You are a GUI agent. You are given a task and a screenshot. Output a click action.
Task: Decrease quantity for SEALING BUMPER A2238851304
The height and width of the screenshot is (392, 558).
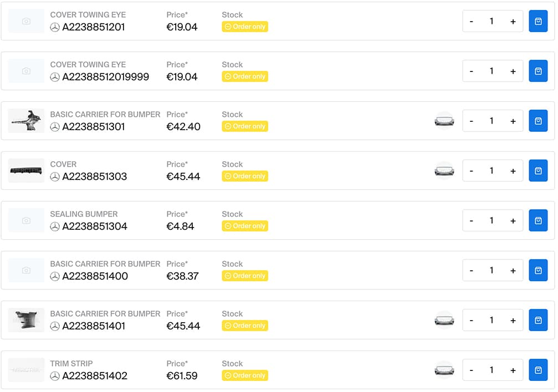tap(471, 221)
